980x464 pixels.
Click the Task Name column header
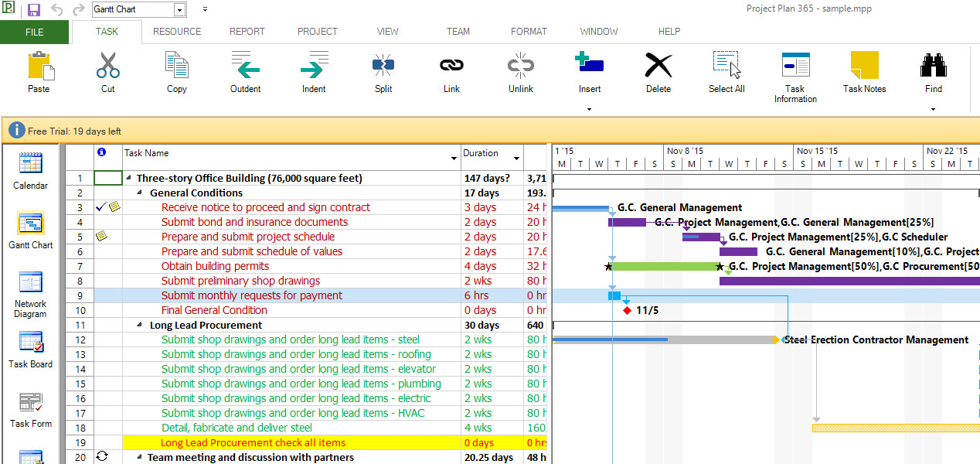291,157
